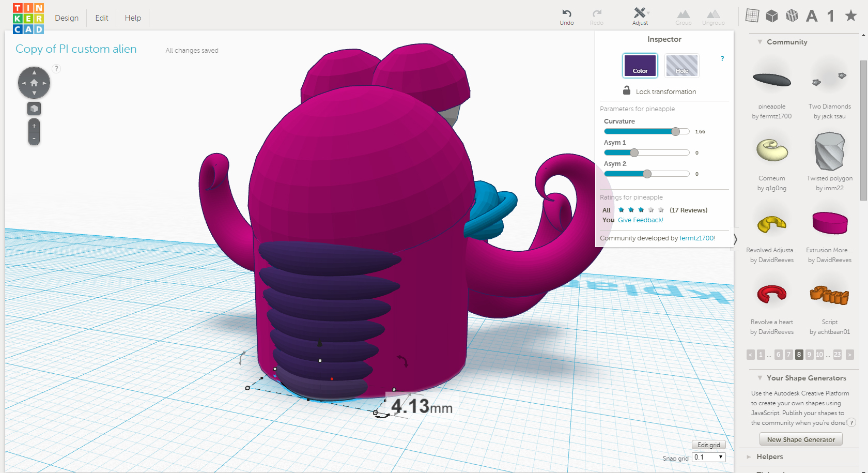868x473 pixels.
Task: Go to community page 9
Action: coord(809,355)
